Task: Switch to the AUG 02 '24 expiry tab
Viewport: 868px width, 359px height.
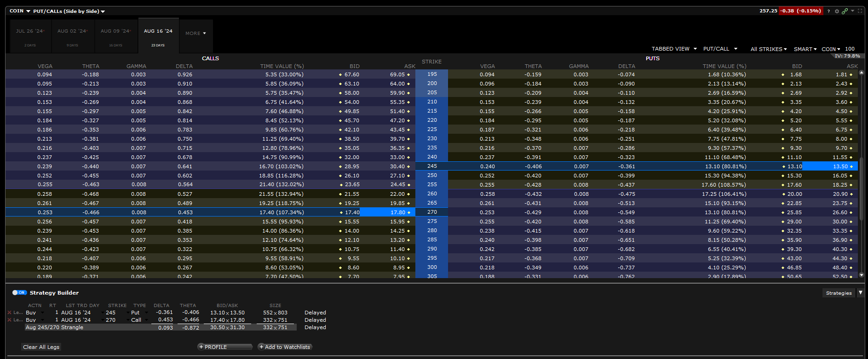Action: 72,36
